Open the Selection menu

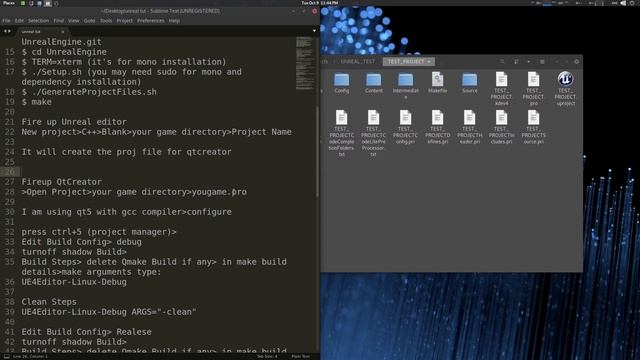tap(38, 20)
